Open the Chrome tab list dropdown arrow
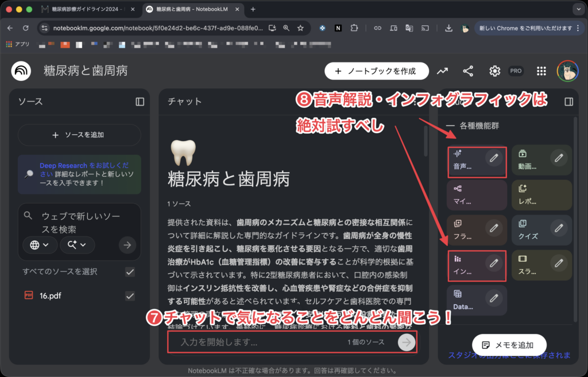Image resolution: width=588 pixels, height=377 pixels. click(577, 9)
